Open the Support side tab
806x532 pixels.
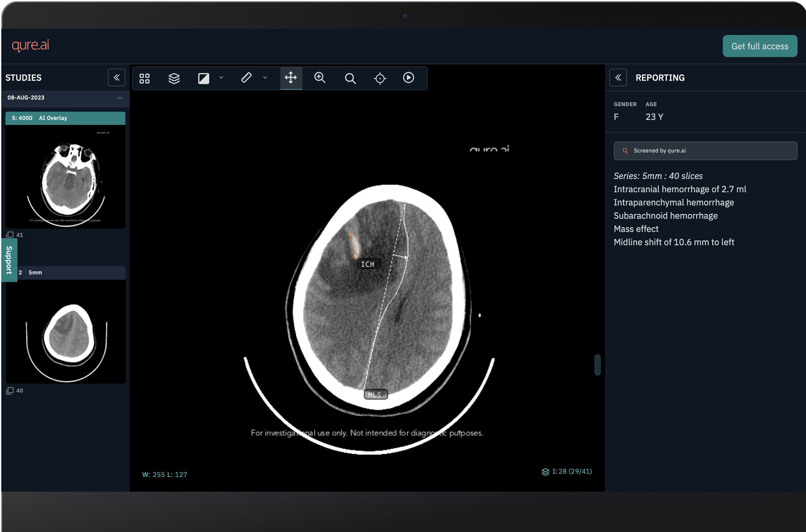(x=9, y=260)
